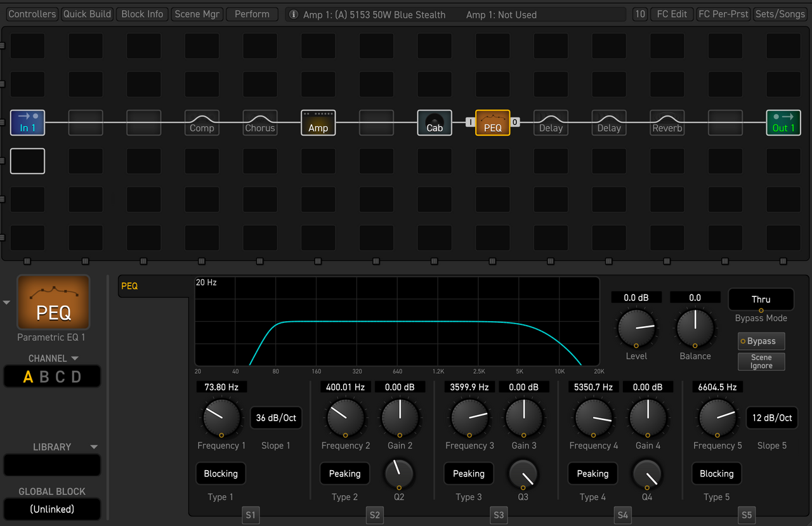Open Type 5 Blocking dropdown
The image size is (812, 526).
pyautogui.click(x=717, y=474)
